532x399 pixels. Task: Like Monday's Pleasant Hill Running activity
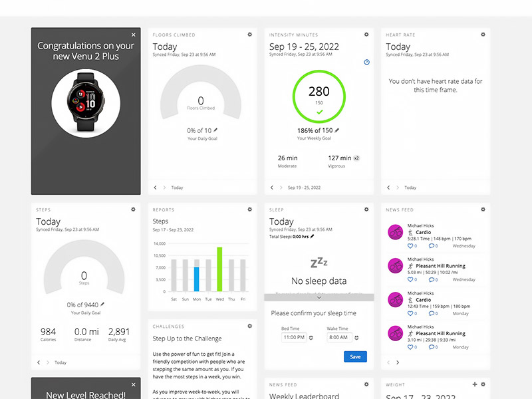tap(410, 347)
